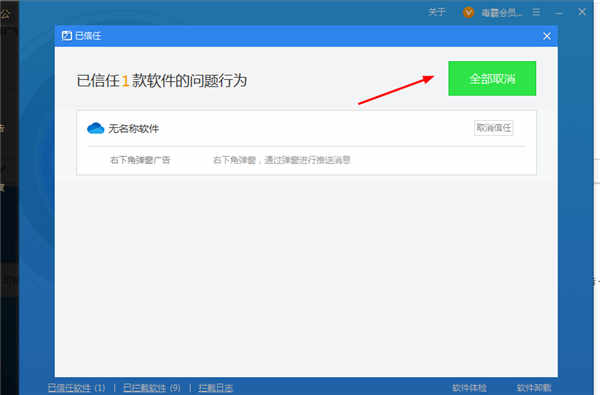
Task: Click the orange V membership badge icon
Action: pyautogui.click(x=468, y=12)
